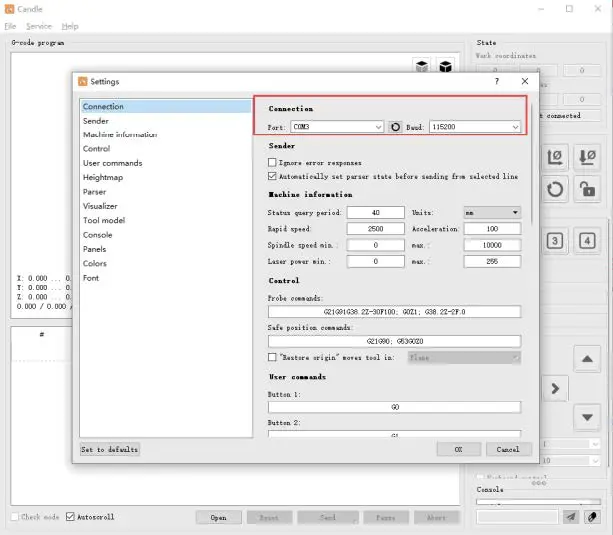Viewport: 613px width, 535px height.
Task: Click the jog right arrow button
Action: (555, 388)
